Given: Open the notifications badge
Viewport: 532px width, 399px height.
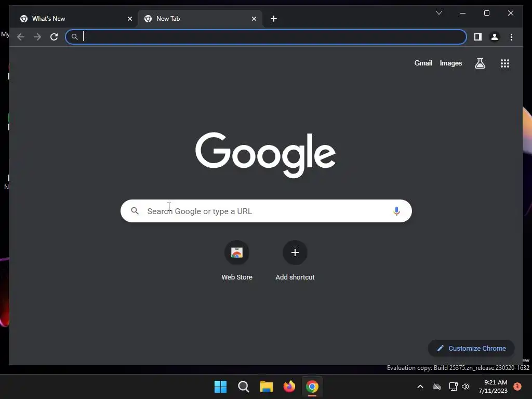Looking at the screenshot, I should (x=517, y=387).
